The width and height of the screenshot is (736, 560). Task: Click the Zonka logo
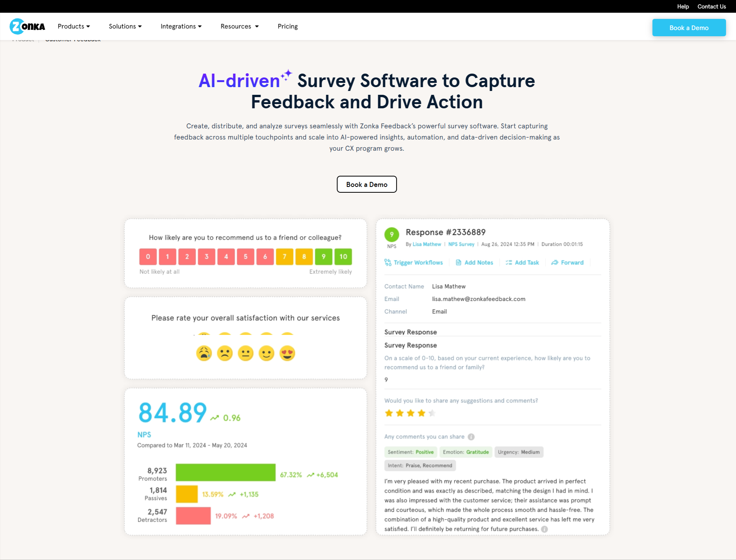[27, 26]
